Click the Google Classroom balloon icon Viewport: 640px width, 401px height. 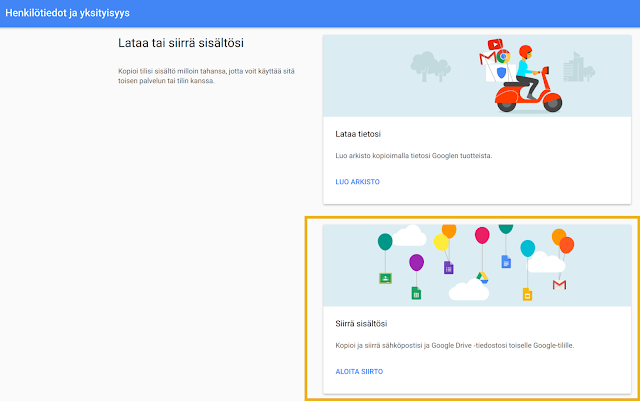(384, 278)
